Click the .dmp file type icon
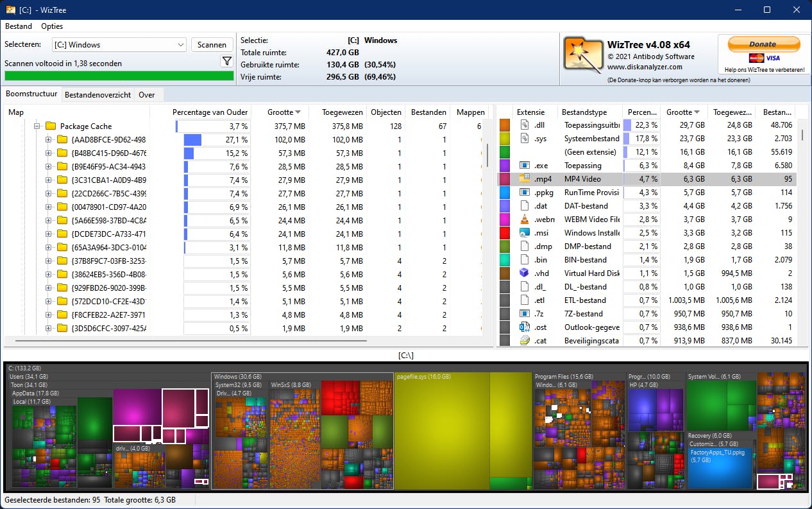 click(x=524, y=246)
